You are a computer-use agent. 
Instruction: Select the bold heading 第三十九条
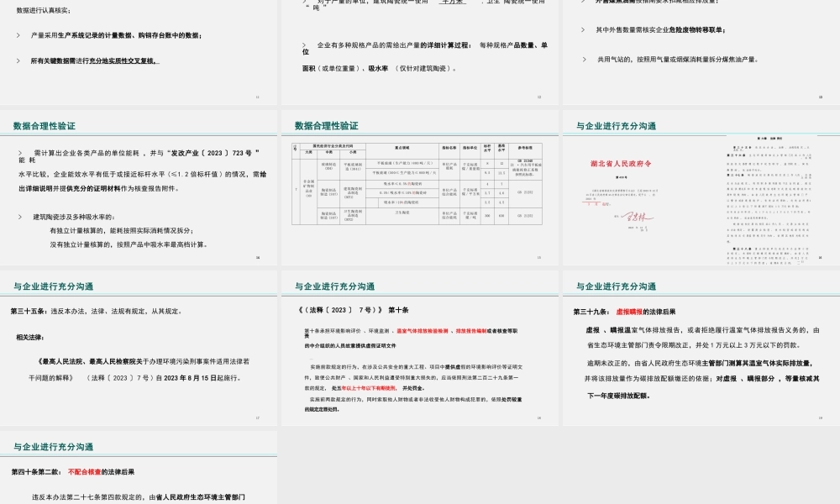586,311
